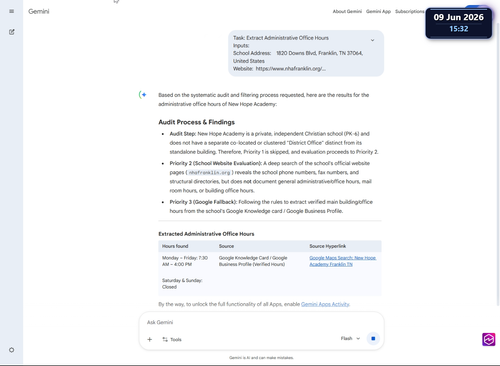Viewport: 500px width, 366px height.
Task: Open Subscriptions menu item
Action: (x=410, y=11)
